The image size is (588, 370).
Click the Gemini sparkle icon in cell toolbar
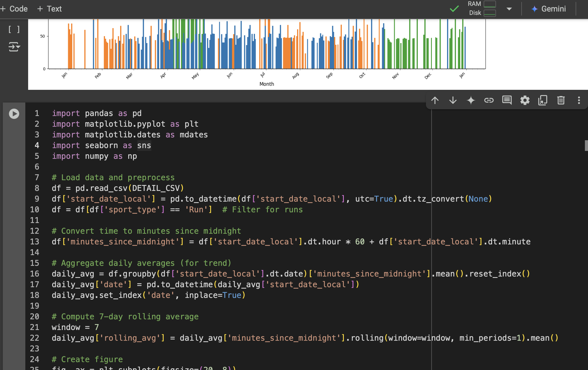pyautogui.click(x=471, y=100)
